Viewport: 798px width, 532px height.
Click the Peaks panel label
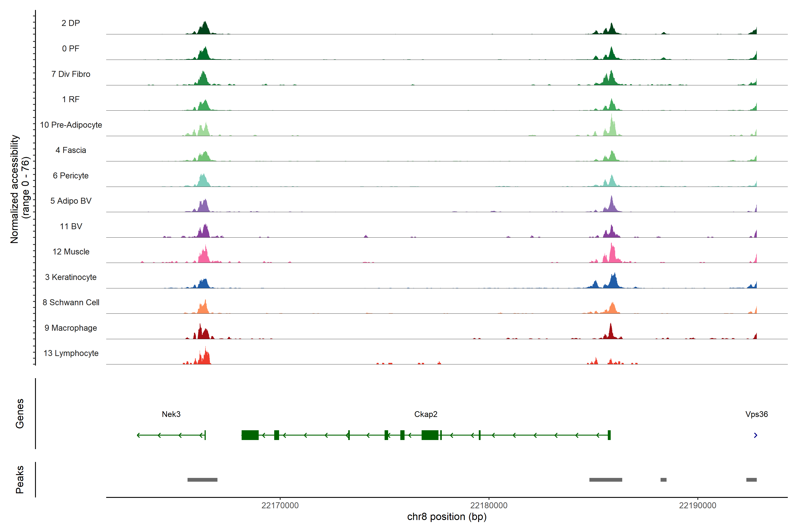[x=20, y=479]
